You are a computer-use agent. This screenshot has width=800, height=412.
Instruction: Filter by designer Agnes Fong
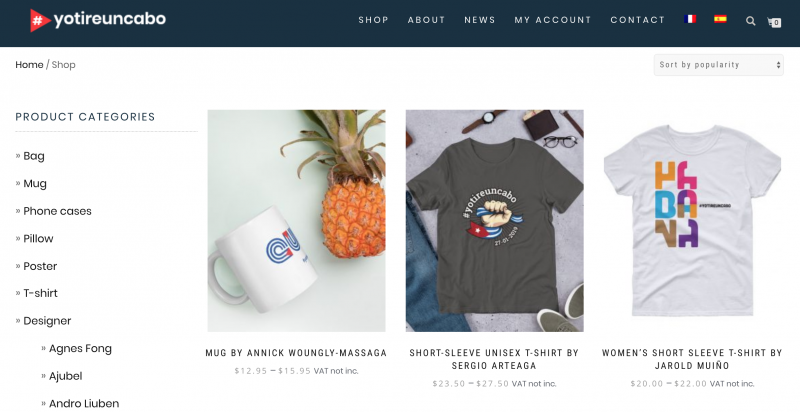80,348
